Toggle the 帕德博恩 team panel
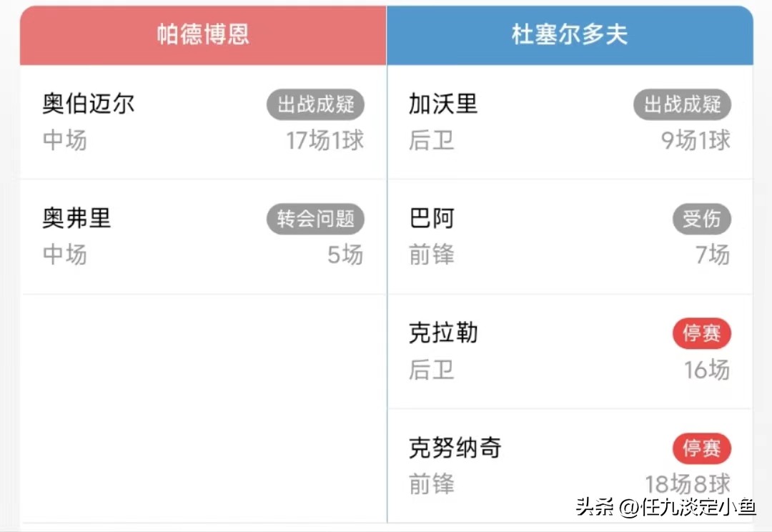This screenshot has height=532, width=772. 202,35
